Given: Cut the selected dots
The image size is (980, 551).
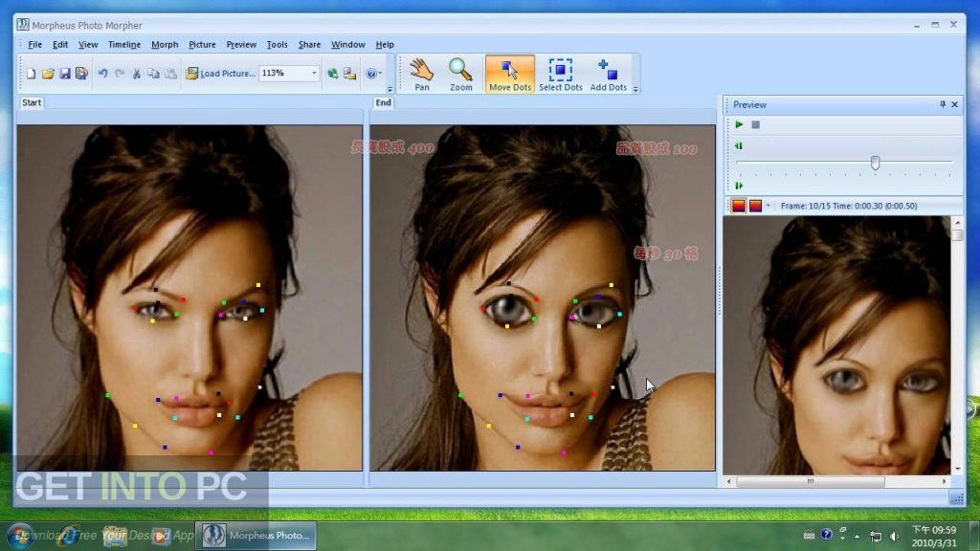Looking at the screenshot, I should pyautogui.click(x=136, y=73).
